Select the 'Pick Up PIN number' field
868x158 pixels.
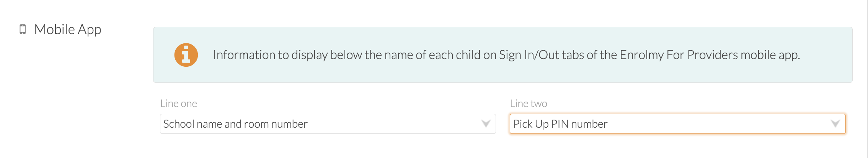677,124
